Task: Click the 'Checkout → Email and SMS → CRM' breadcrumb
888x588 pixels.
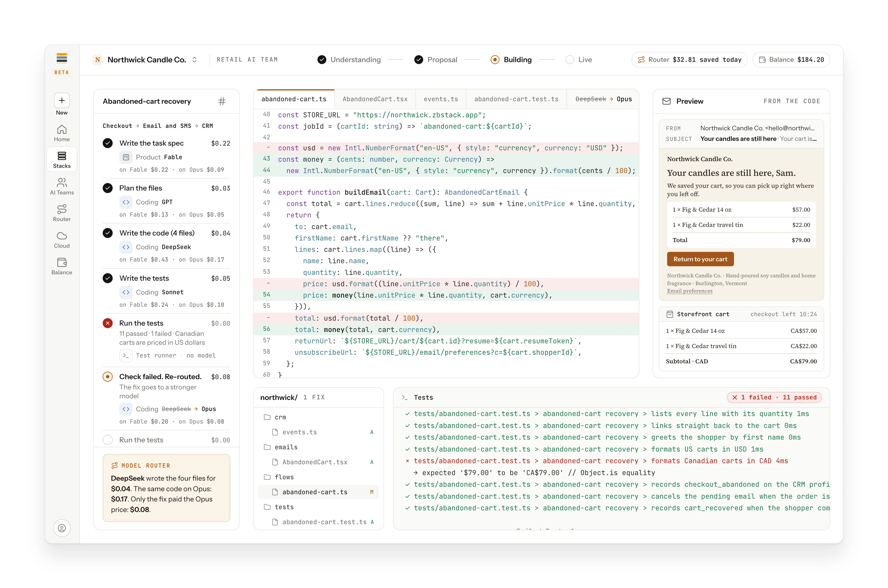Action: (158, 126)
